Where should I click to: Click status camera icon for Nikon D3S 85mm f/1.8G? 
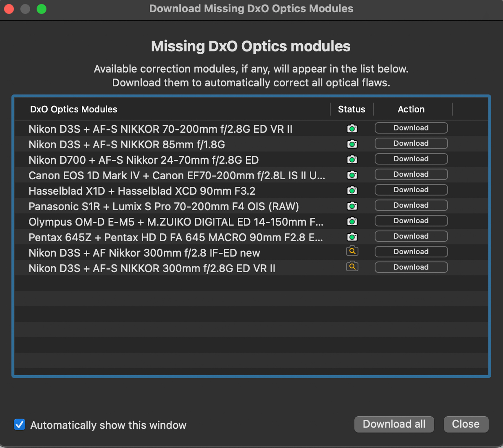point(352,144)
